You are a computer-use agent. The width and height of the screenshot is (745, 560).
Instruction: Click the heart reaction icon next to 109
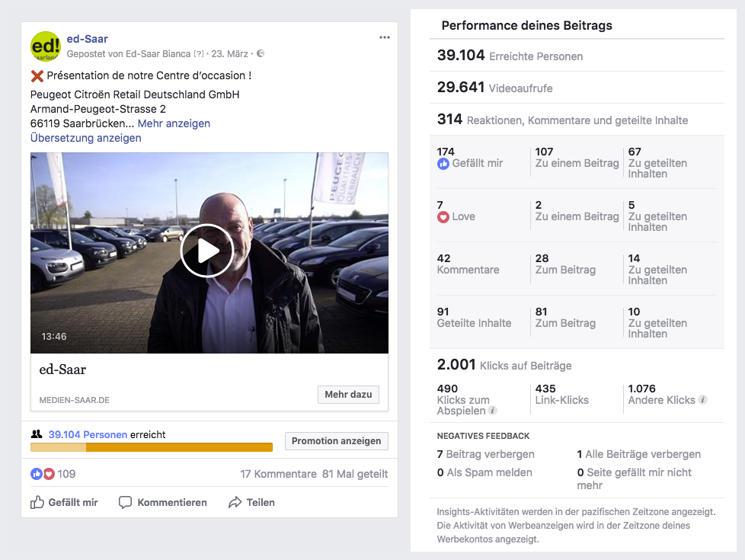(49, 474)
